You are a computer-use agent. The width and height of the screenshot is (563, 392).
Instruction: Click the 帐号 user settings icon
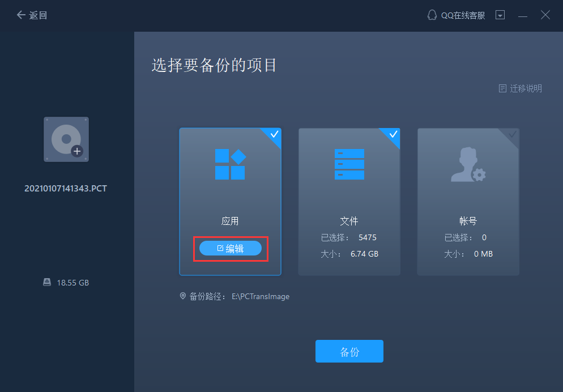[468, 164]
